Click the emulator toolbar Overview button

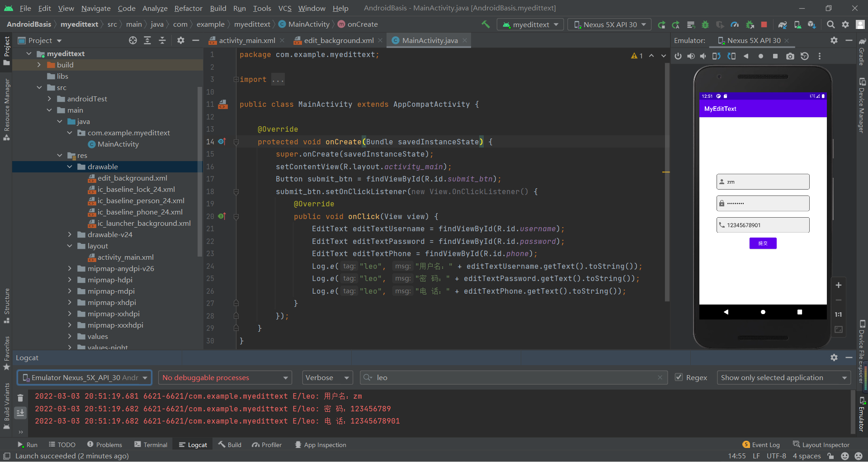[775, 56]
